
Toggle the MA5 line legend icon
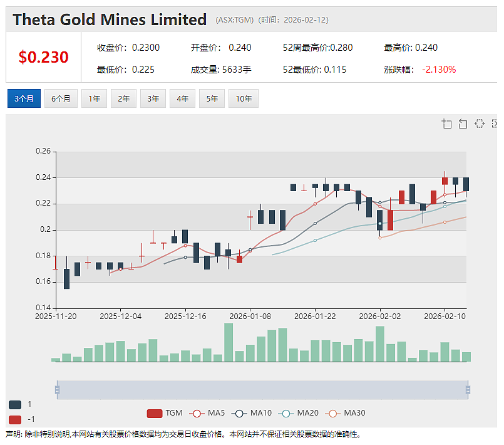(x=197, y=414)
